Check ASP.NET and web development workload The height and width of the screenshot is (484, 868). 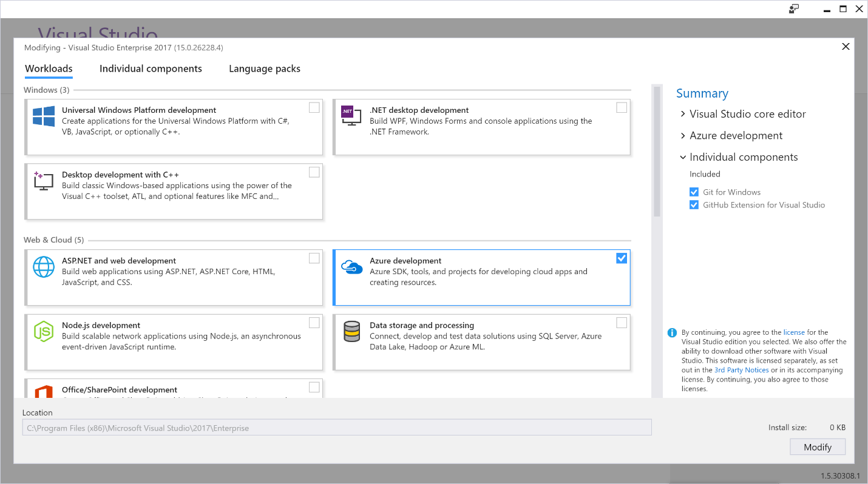(x=314, y=258)
